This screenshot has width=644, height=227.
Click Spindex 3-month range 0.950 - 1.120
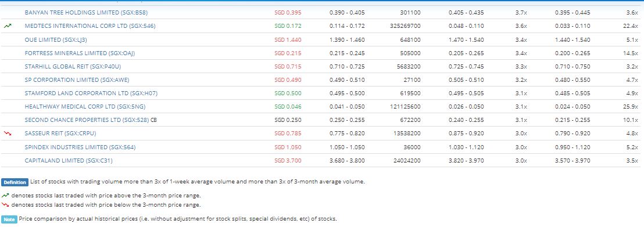[x=573, y=147]
